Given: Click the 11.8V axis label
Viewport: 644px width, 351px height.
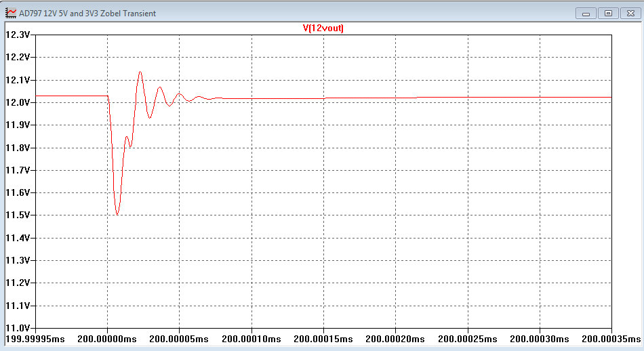Looking at the screenshot, I should click(18, 147).
